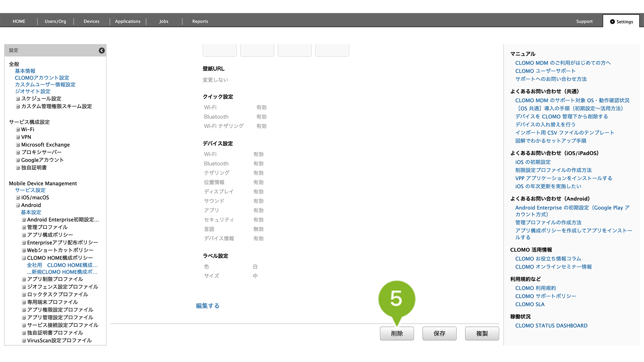Expand the Googleアカウント tree node
The height and width of the screenshot is (362, 644).
point(18,160)
